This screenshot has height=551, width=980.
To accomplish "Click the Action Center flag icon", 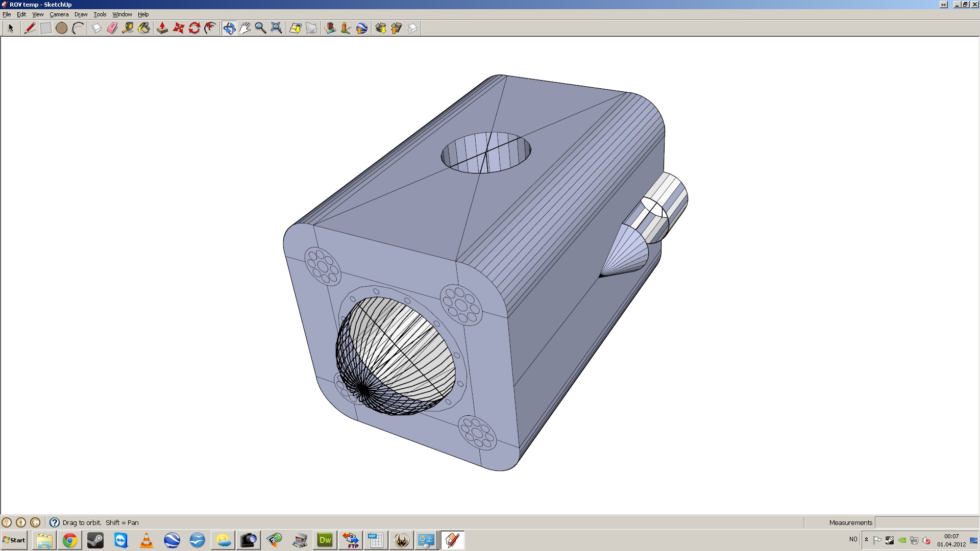I will point(877,540).
